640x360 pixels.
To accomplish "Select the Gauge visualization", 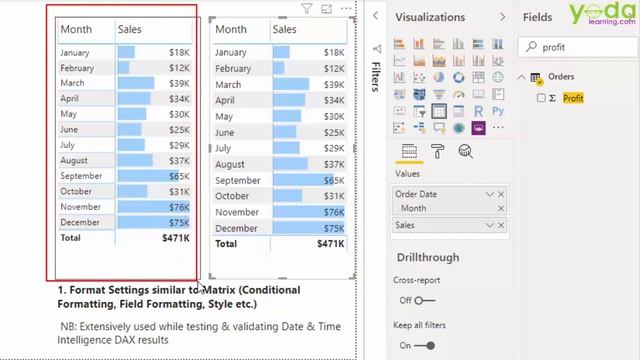I will (458, 94).
